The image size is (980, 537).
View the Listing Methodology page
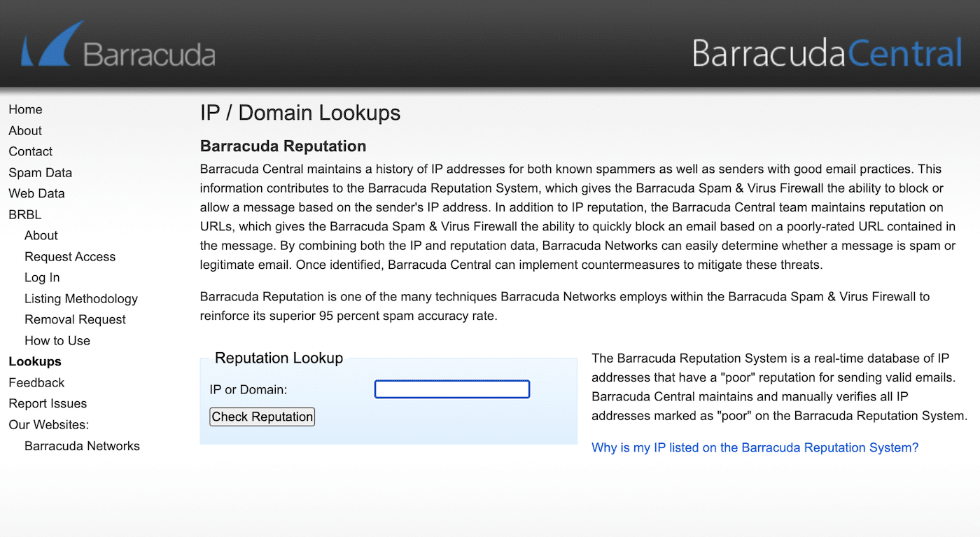coord(81,298)
